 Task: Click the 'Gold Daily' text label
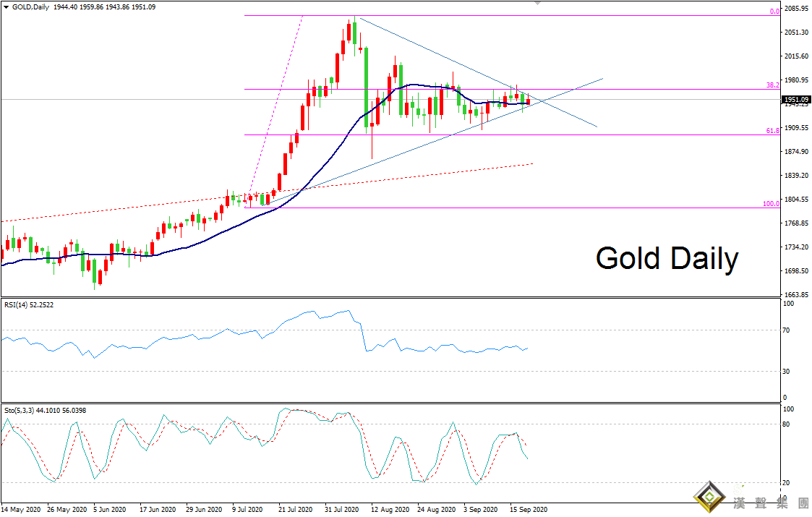666,258
